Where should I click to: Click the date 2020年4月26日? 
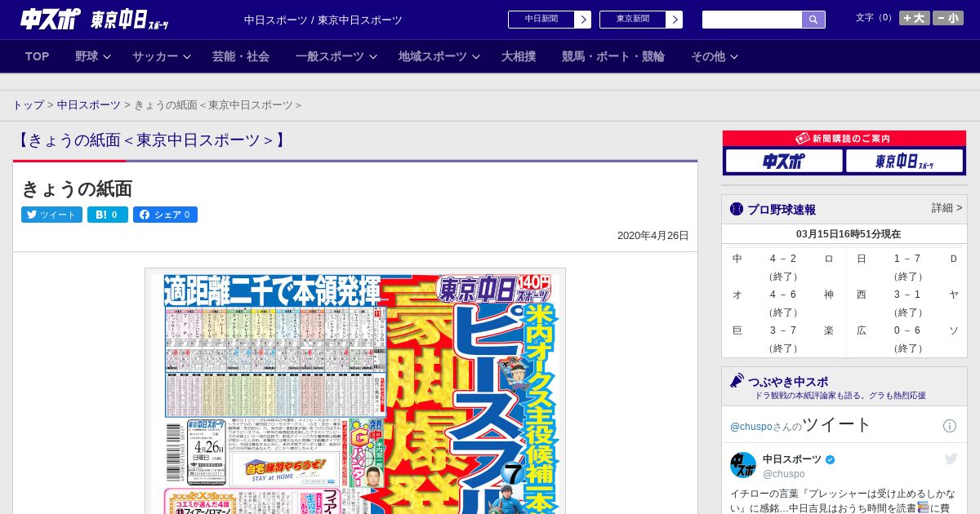[x=653, y=236]
